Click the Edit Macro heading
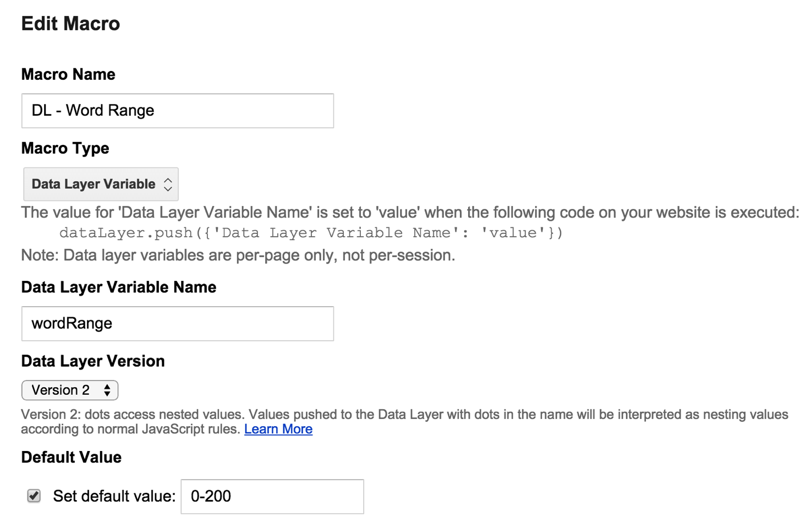 (x=70, y=23)
